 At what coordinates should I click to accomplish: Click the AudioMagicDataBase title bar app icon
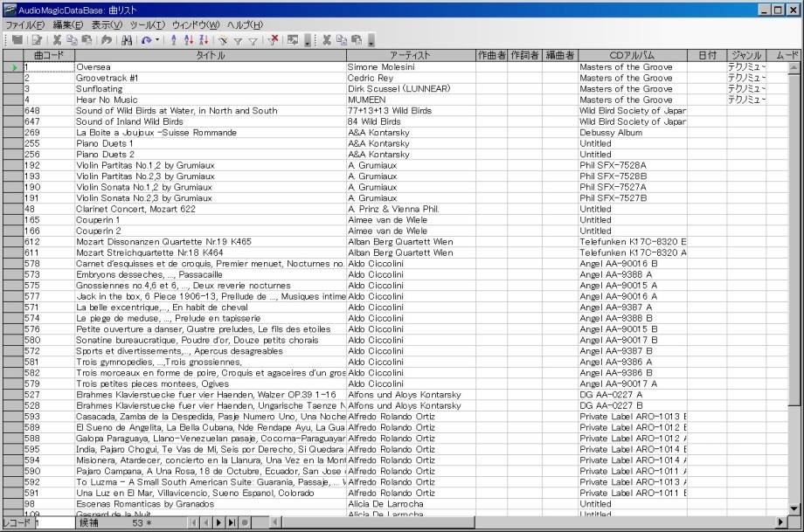10,10
